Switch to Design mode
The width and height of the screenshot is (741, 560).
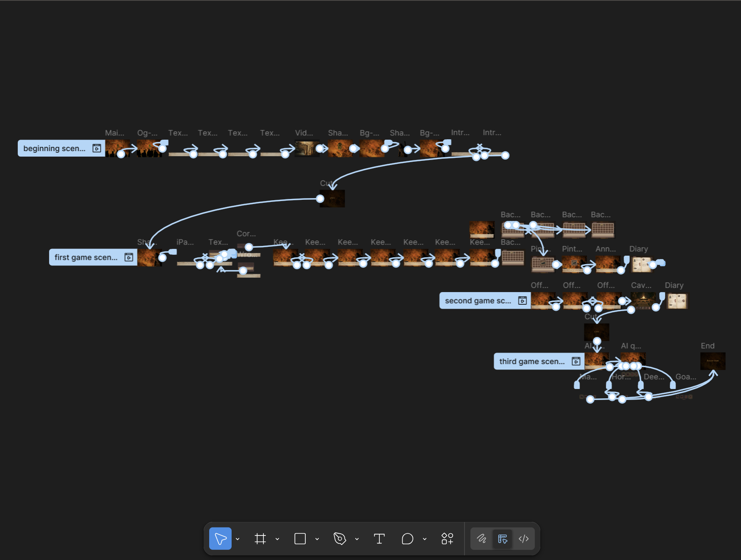503,538
